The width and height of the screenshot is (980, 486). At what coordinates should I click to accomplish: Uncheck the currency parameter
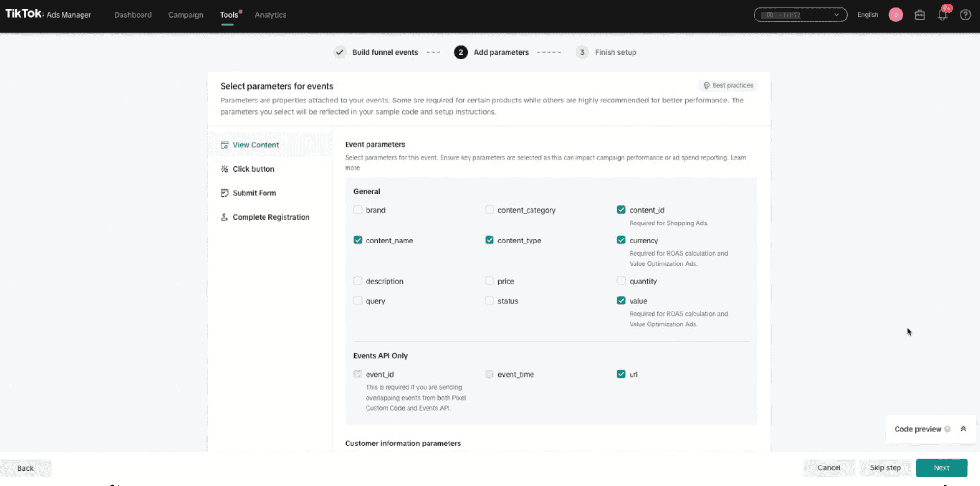pyautogui.click(x=621, y=240)
